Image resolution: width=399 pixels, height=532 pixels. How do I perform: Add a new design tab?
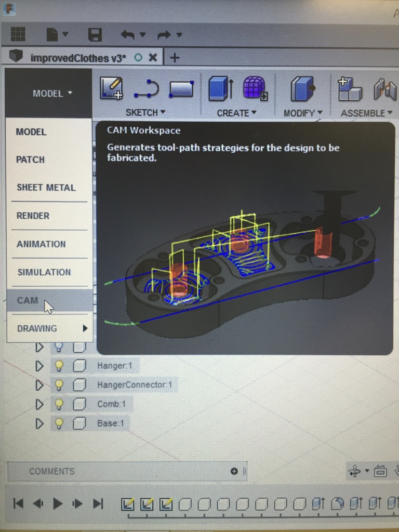(x=175, y=57)
